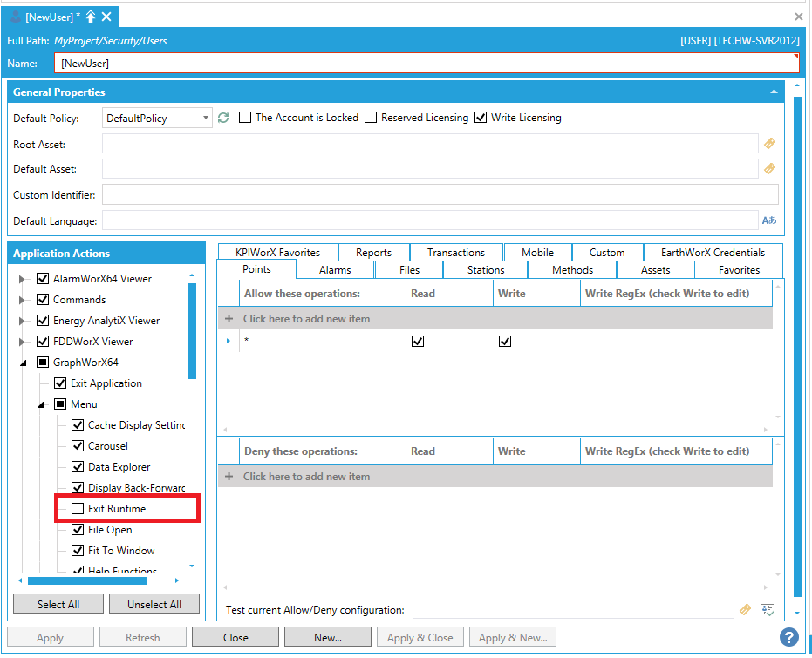Open the KPIWorX Favorites tab

[277, 253]
